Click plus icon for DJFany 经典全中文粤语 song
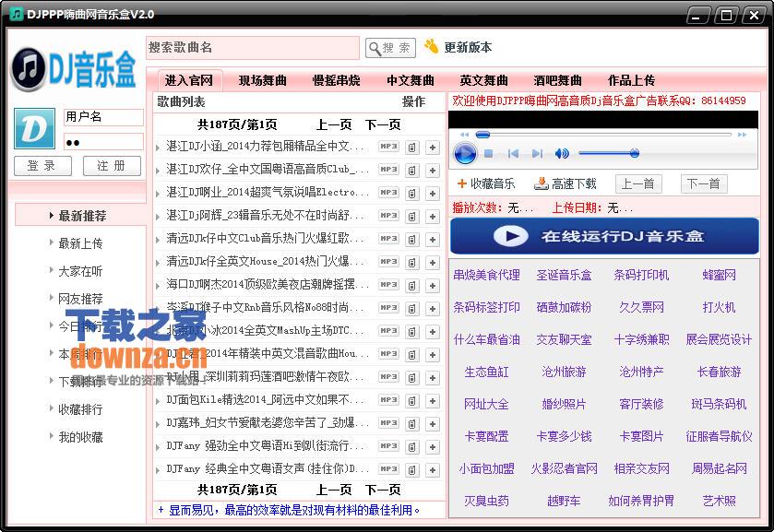Image resolution: width=774 pixels, height=532 pixels. click(x=433, y=469)
